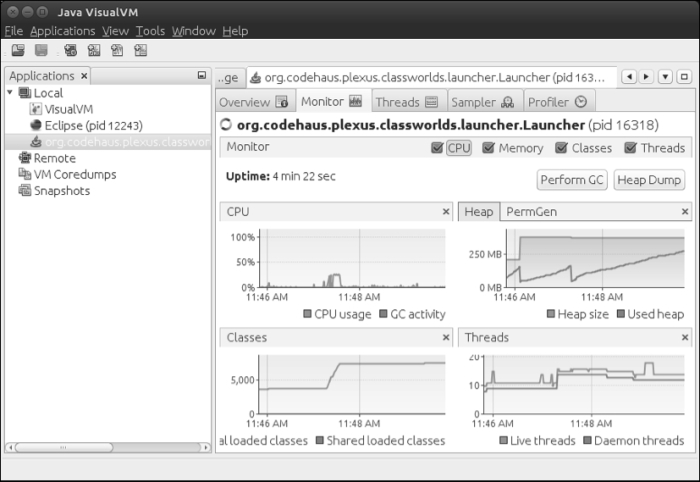This screenshot has width=700, height=482.
Task: Click the Heap Dump button
Action: pos(649,180)
